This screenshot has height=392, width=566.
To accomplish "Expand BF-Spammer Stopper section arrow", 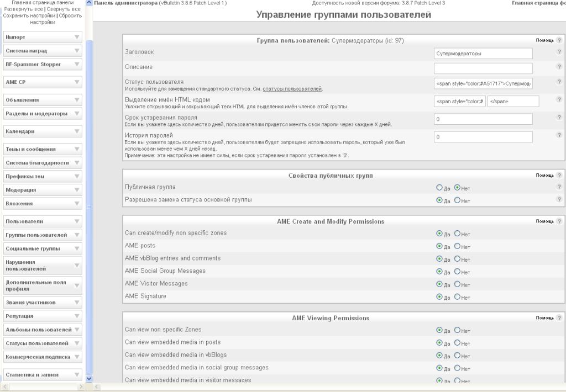I will tap(77, 64).
